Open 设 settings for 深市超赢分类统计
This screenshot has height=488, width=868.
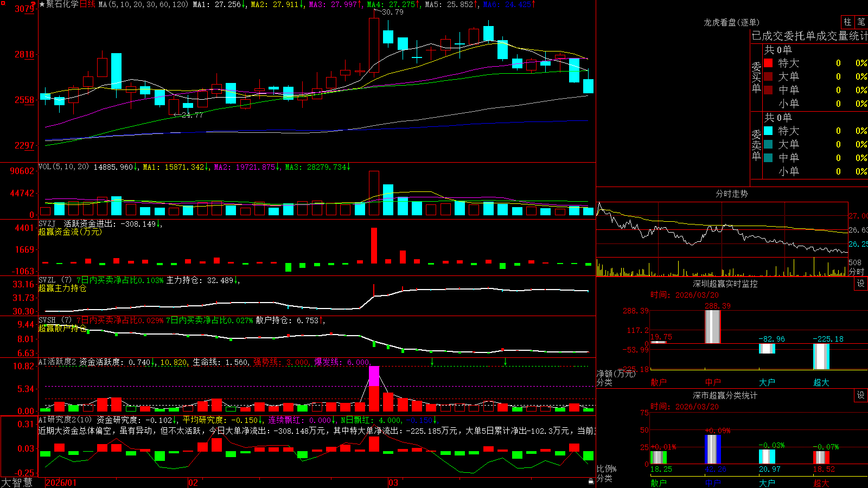pos(861,395)
